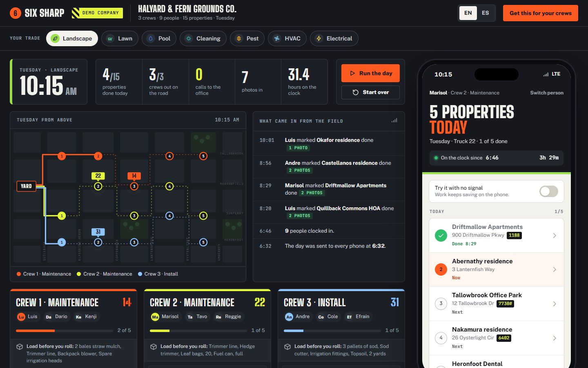The width and height of the screenshot is (588, 368).
Task: Click the Start over button
Action: pyautogui.click(x=370, y=92)
